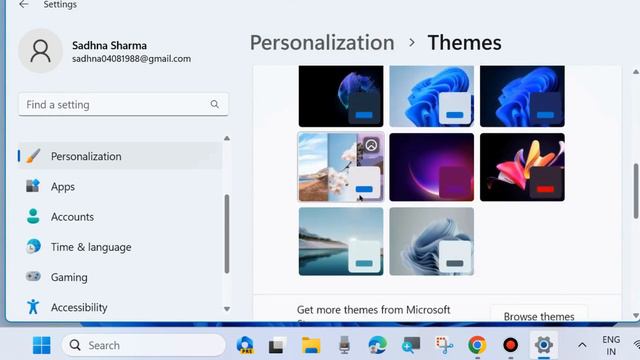Open the Apps settings category
640x360 pixels.
[120, 186]
